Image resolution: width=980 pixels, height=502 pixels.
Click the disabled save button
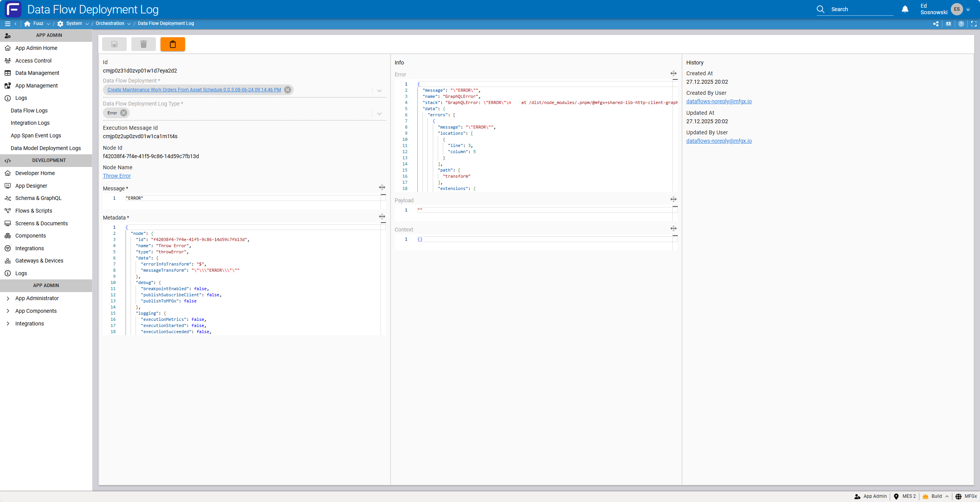pos(114,45)
